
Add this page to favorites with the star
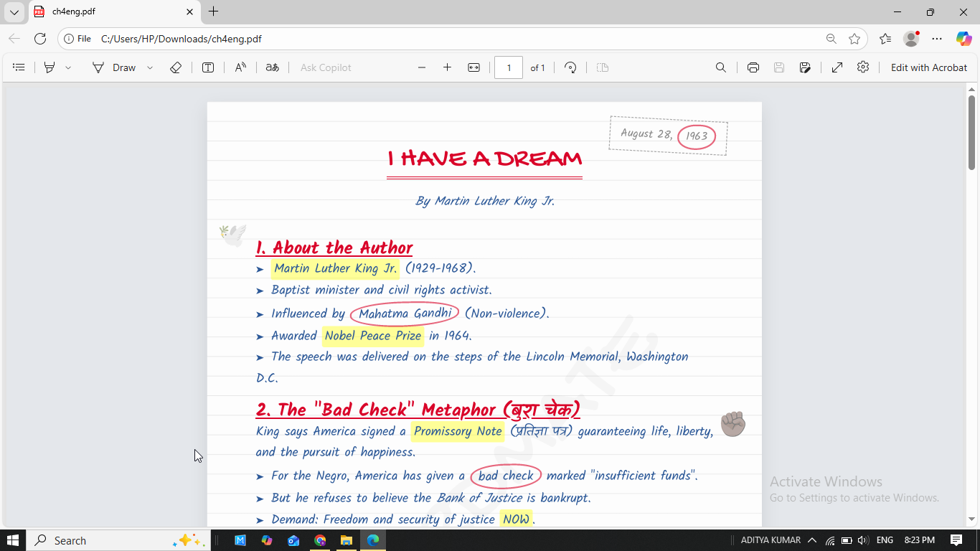click(854, 39)
